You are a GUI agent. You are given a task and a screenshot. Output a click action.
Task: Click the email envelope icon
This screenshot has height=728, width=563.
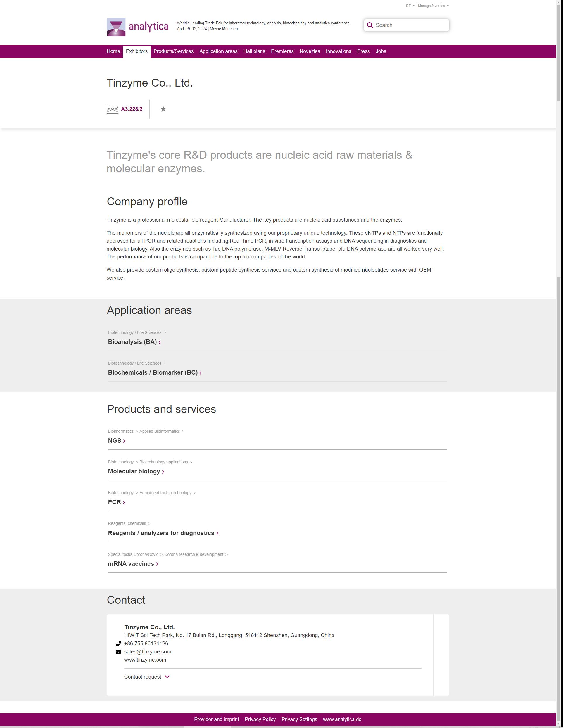(x=118, y=652)
